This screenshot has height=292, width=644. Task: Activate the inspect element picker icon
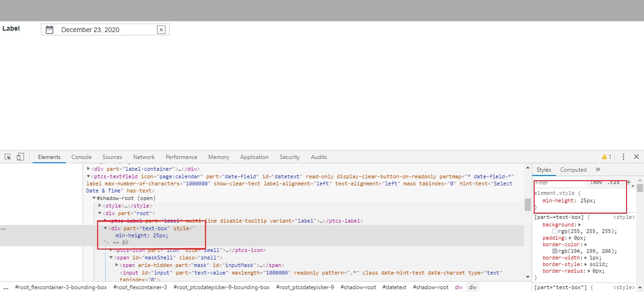click(x=8, y=157)
